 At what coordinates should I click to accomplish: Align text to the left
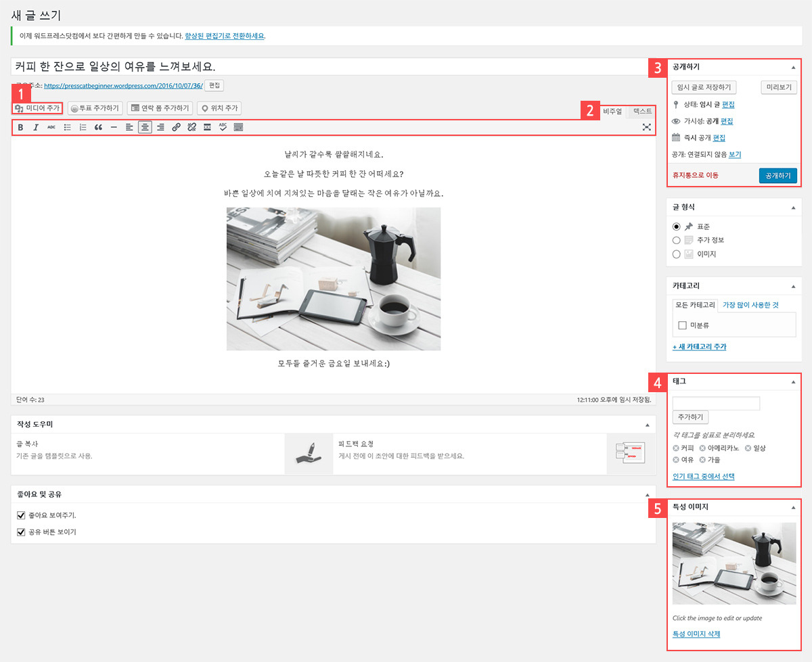[129, 127]
